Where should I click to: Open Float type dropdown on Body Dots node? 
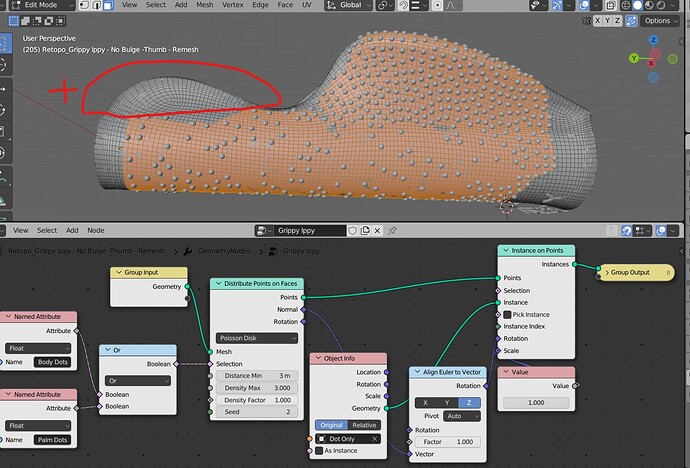tap(38, 348)
